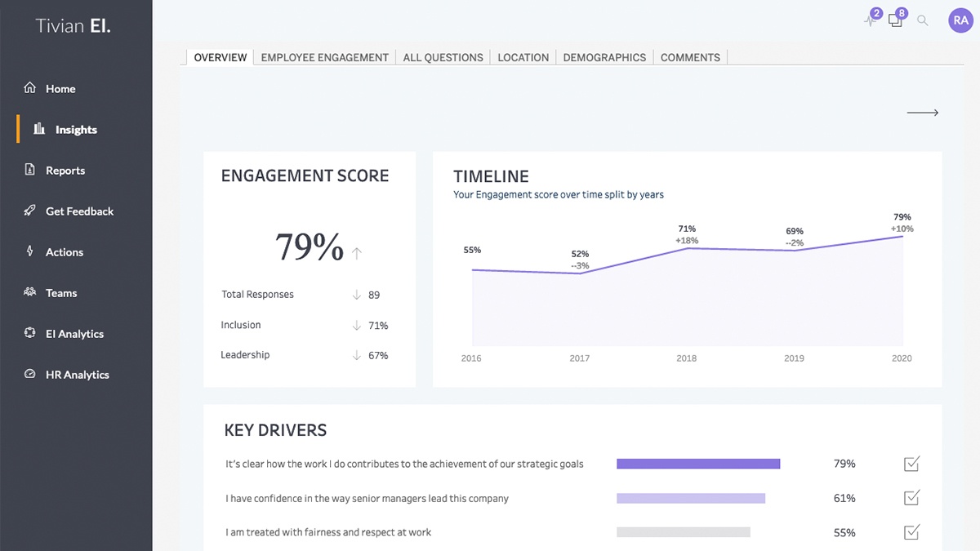Open the activity pulse notification icon

tap(871, 20)
